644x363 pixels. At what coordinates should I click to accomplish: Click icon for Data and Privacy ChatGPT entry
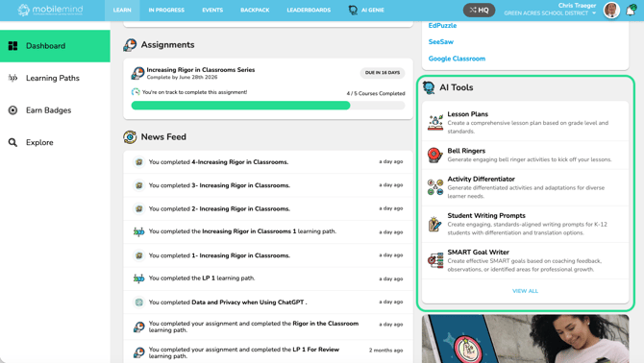click(138, 302)
